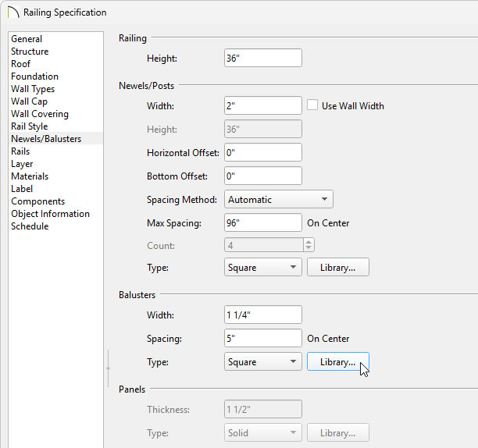Increase Count with the up arrow
This screenshot has height=448, width=478.
click(309, 243)
